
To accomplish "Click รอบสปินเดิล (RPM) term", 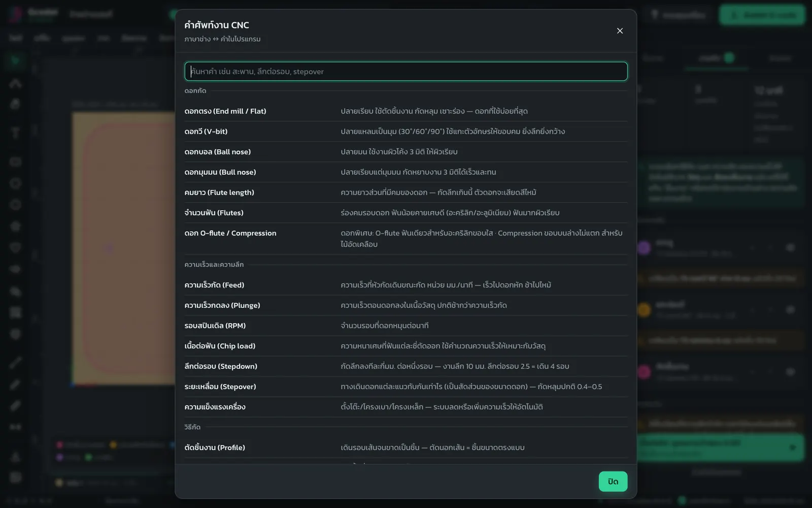I will (215, 326).
